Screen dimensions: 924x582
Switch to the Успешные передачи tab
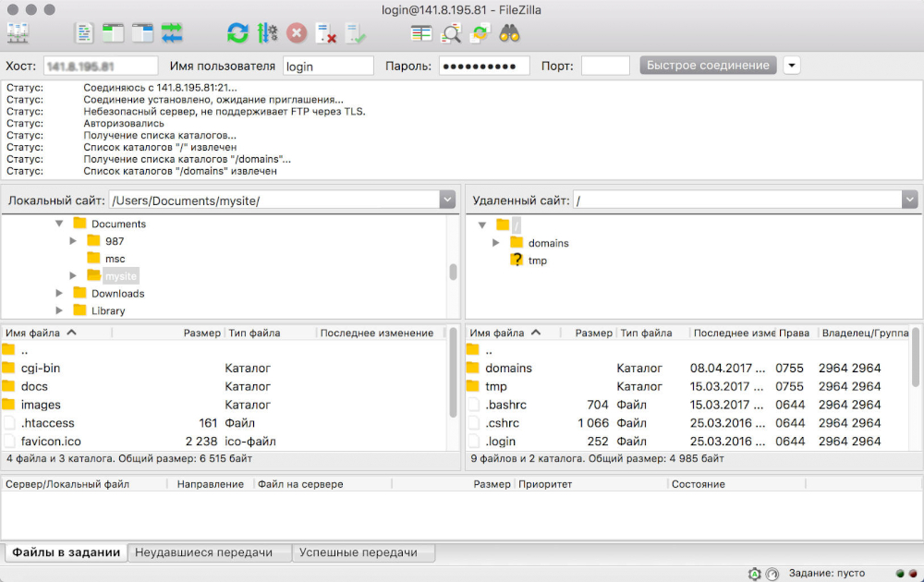pyautogui.click(x=359, y=552)
